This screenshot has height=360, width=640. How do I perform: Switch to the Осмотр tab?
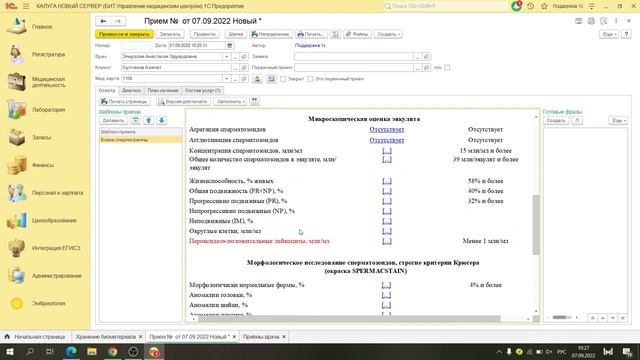[107, 90]
